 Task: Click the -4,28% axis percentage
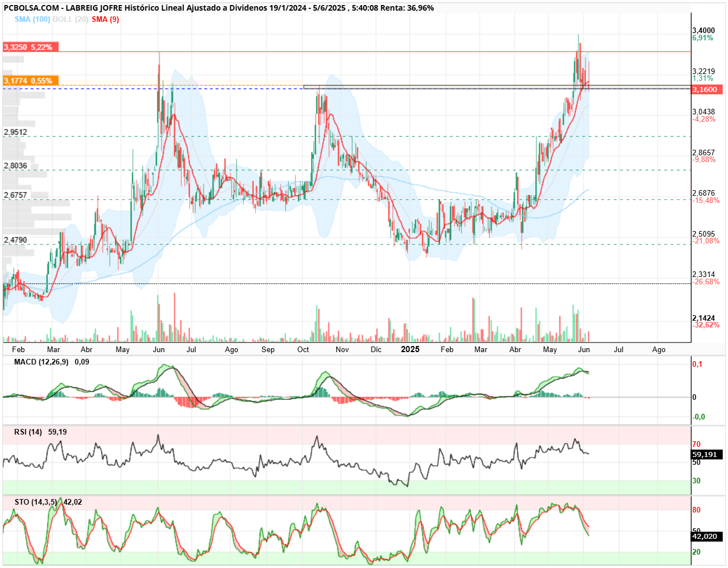click(704, 119)
